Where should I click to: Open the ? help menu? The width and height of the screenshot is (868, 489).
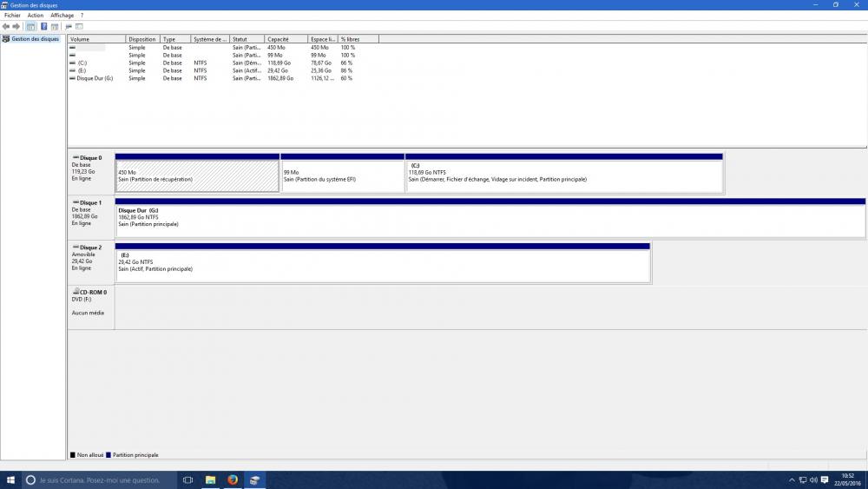[x=82, y=16]
